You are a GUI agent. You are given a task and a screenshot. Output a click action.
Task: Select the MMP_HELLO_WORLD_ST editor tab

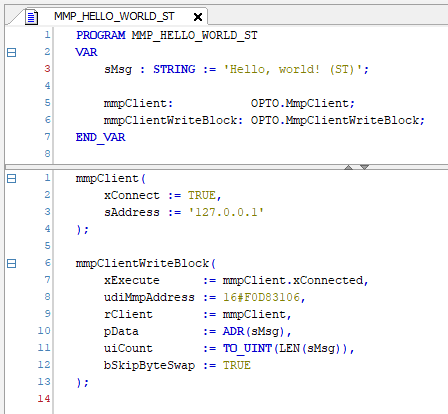114,16
